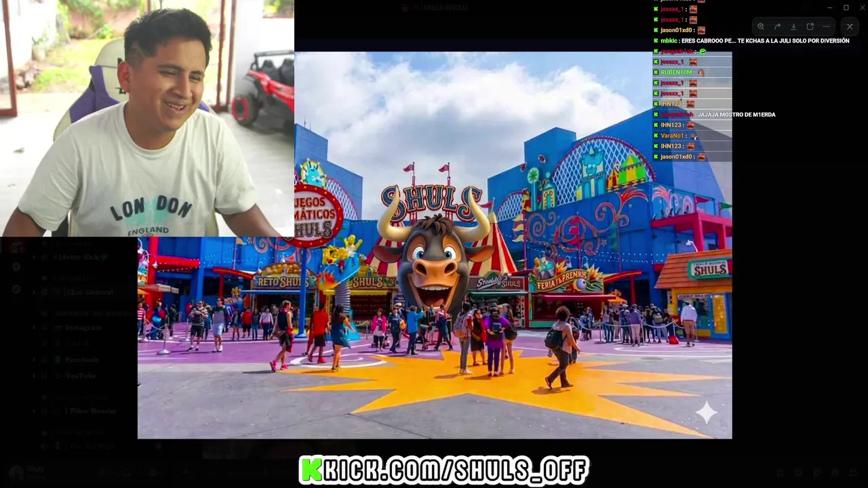Download the image using the download icon
Viewport: 868px width, 488px height.
pyautogui.click(x=793, y=26)
